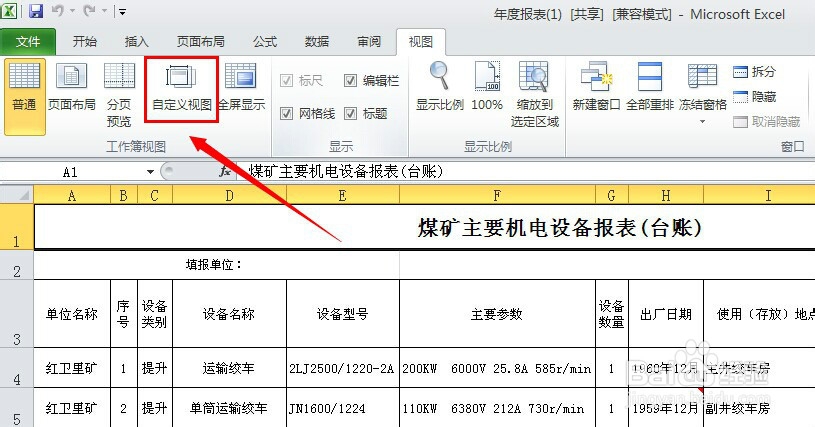Select row 3 header
815x427 pixels.
17,314
